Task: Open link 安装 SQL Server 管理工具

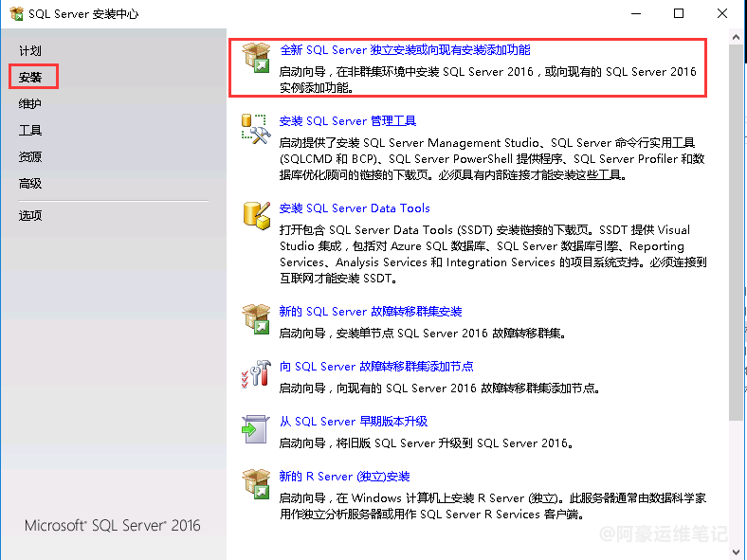Action: pos(348,121)
